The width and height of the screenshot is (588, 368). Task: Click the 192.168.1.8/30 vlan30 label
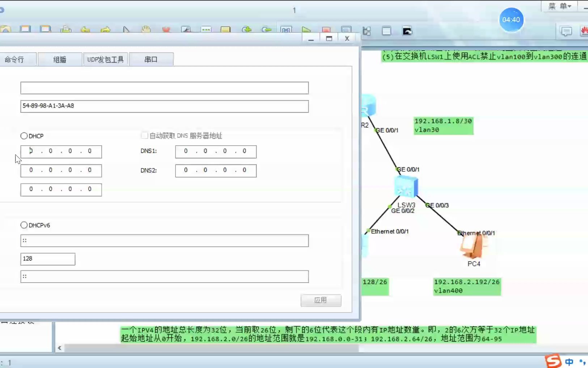pos(444,125)
